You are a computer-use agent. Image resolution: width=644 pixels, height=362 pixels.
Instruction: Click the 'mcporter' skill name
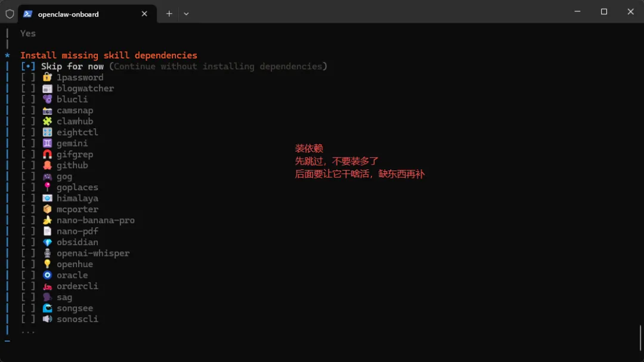pyautogui.click(x=78, y=209)
